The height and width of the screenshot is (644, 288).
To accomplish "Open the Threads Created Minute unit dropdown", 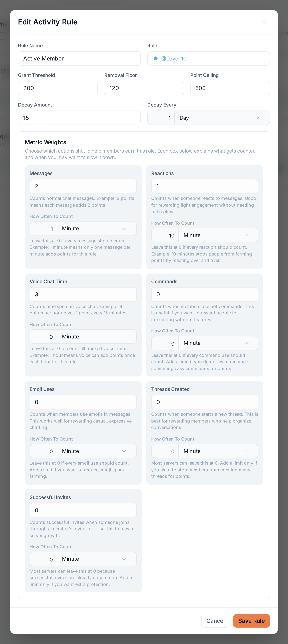I will click(x=218, y=451).
